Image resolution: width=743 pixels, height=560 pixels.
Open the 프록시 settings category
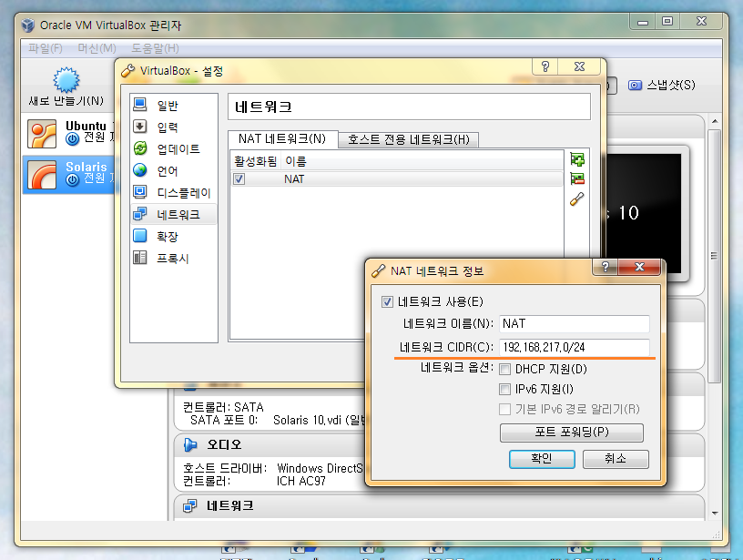click(173, 258)
